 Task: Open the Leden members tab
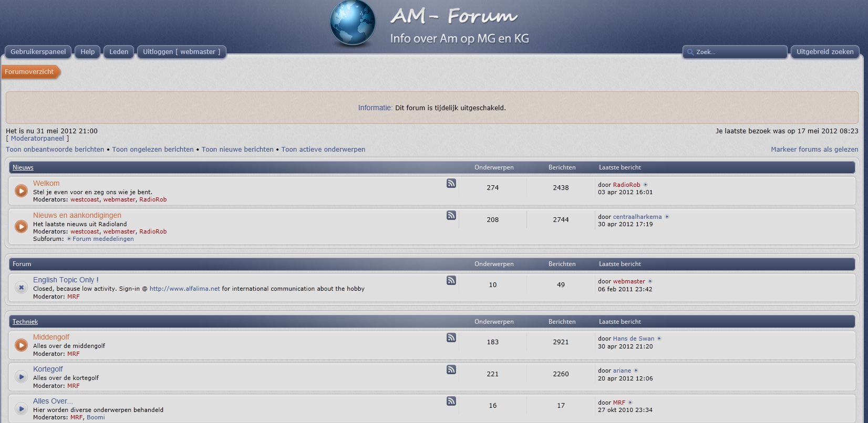pos(119,52)
